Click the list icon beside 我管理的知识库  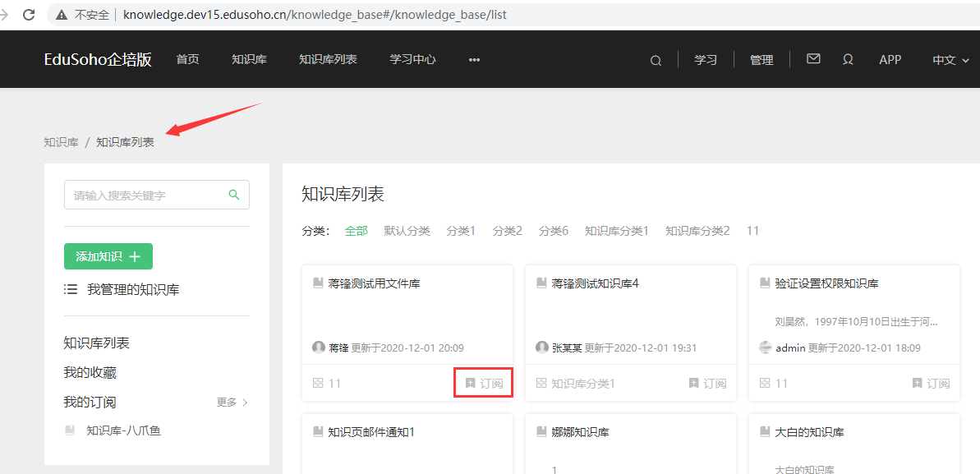click(71, 289)
